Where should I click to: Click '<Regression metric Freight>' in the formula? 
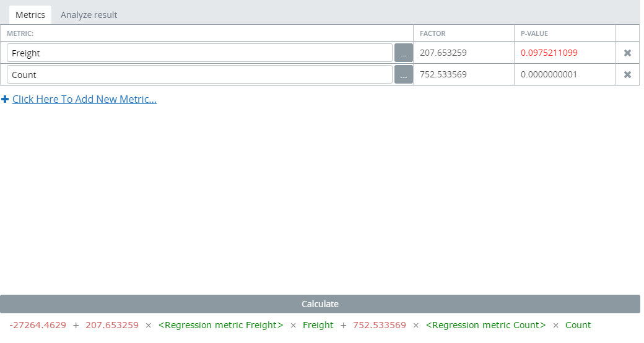point(220,325)
